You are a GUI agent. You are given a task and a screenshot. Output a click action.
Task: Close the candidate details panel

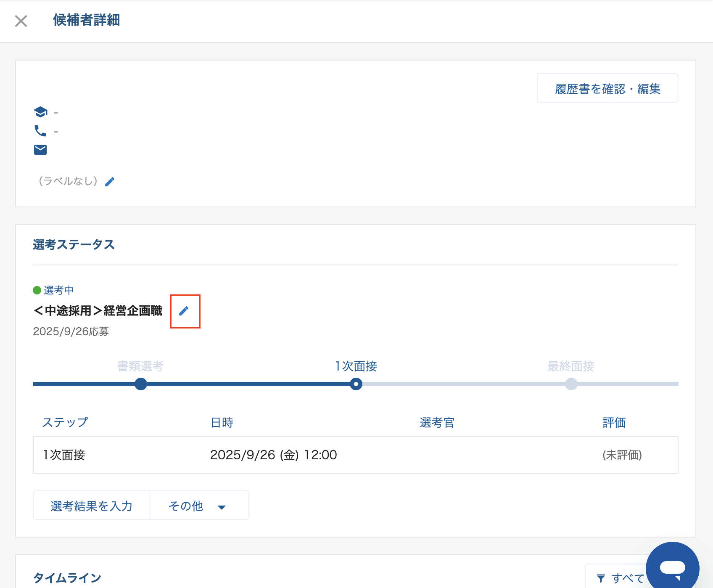(21, 21)
